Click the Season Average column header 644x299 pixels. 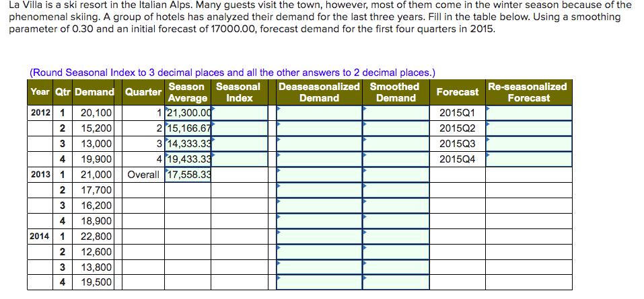coord(188,92)
